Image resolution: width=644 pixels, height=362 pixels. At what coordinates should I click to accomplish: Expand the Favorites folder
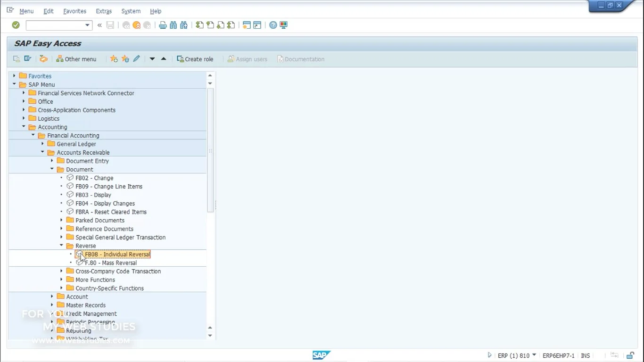pos(14,76)
